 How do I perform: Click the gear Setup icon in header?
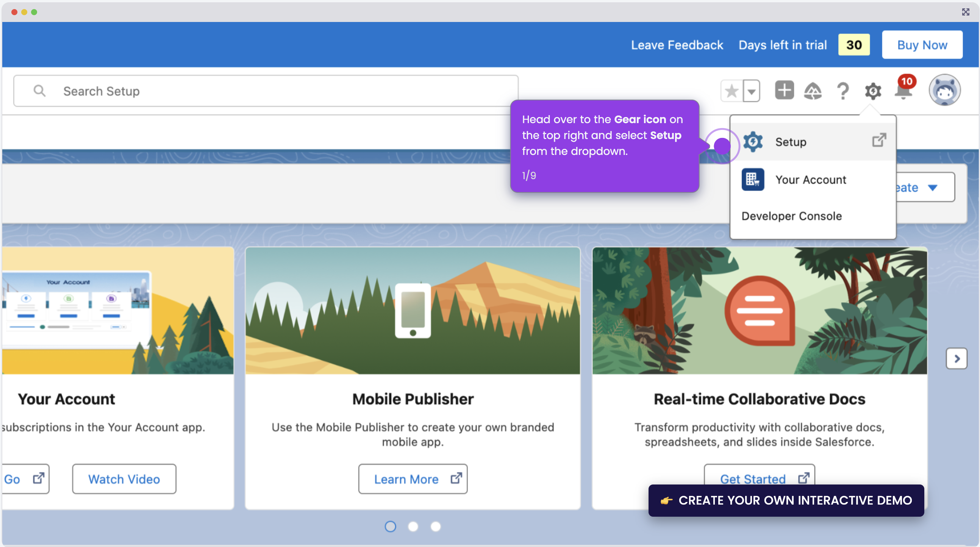[873, 91]
